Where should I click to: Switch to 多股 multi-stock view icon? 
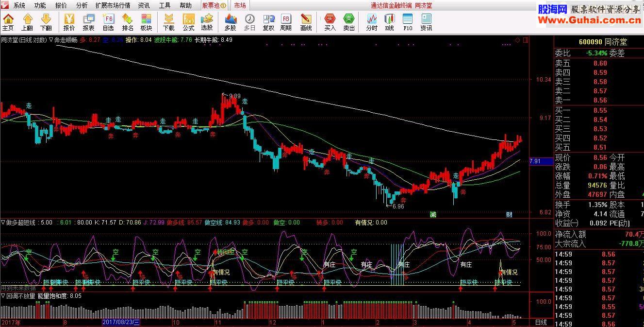(x=231, y=22)
